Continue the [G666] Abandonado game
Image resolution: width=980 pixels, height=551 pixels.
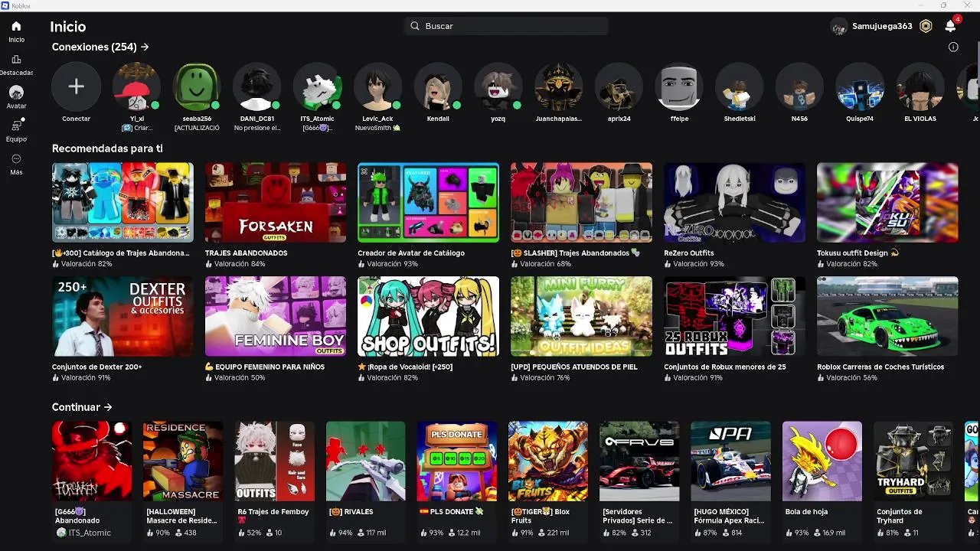pos(92,461)
